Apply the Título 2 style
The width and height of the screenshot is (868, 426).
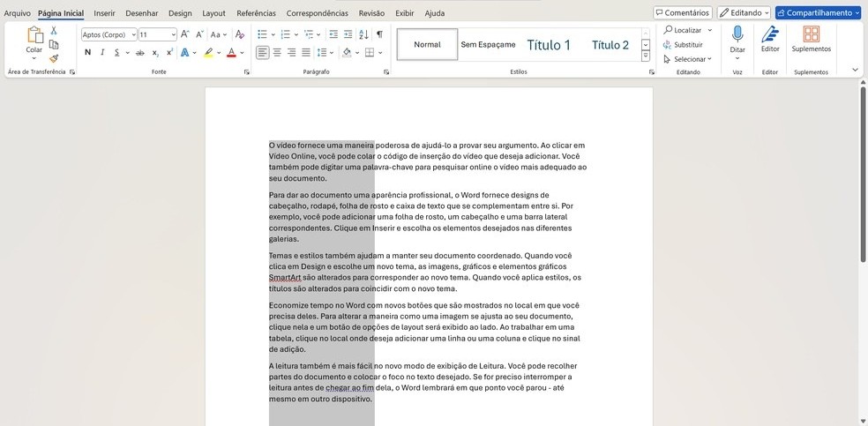(x=610, y=45)
